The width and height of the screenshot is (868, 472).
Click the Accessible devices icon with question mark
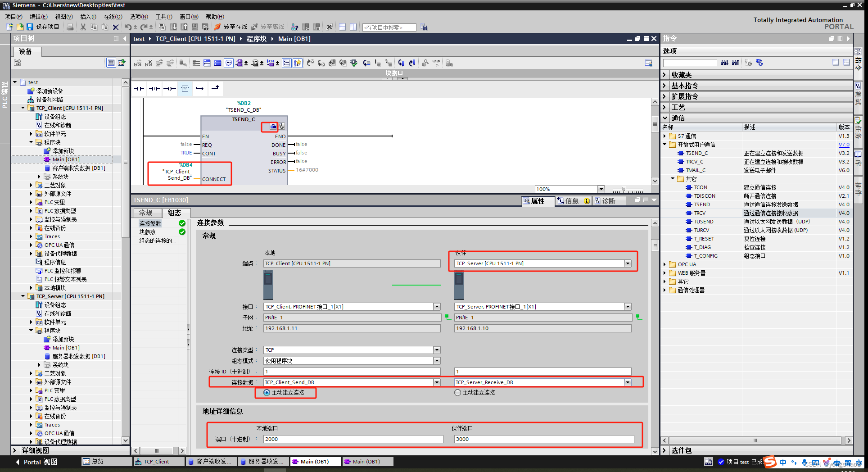294,27
